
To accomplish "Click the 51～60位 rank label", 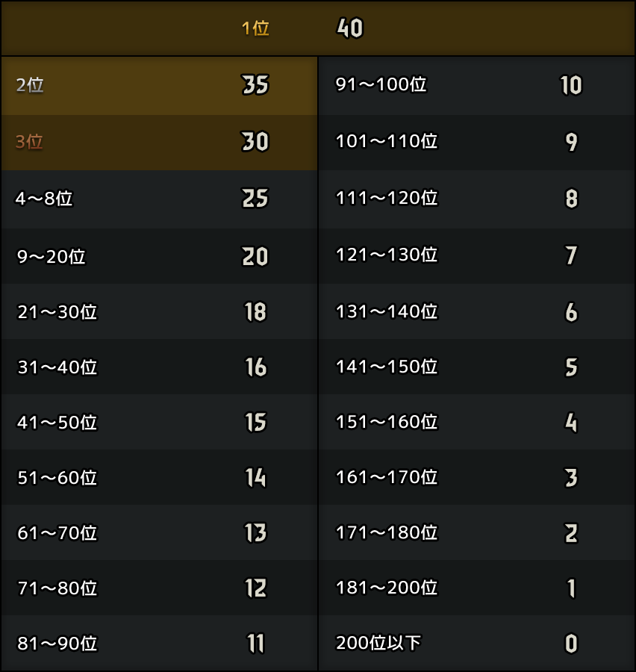I will [57, 477].
